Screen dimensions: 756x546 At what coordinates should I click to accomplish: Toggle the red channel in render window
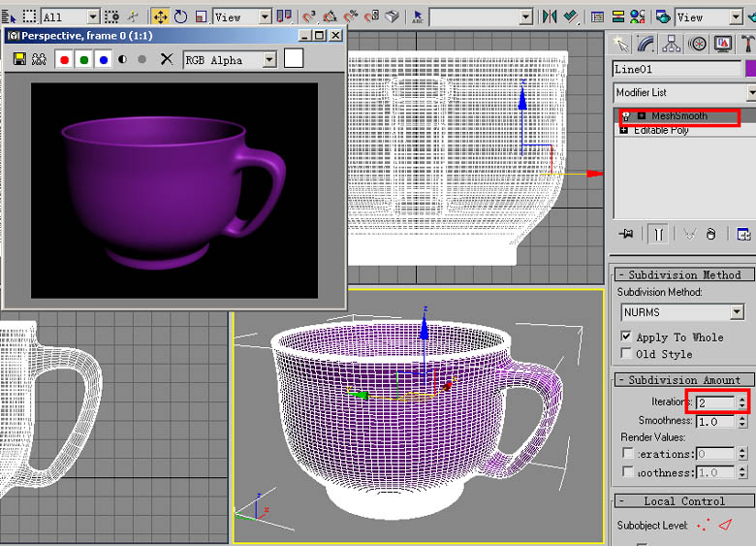[x=64, y=59]
